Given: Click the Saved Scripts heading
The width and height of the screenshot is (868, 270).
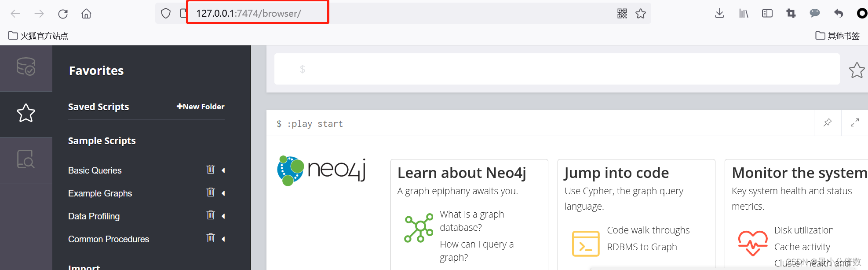Looking at the screenshot, I should 98,107.
